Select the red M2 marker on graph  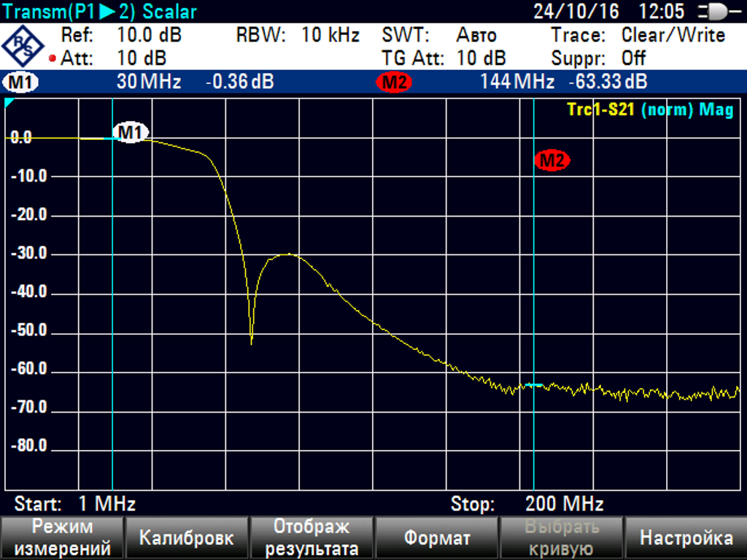(x=551, y=161)
